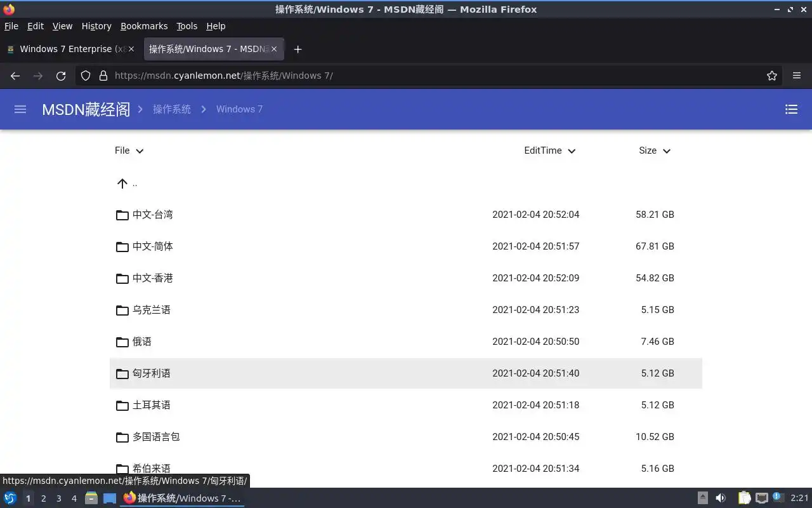The image size is (812, 508).
Task: Switch to list view with the header icon
Action: (x=791, y=109)
